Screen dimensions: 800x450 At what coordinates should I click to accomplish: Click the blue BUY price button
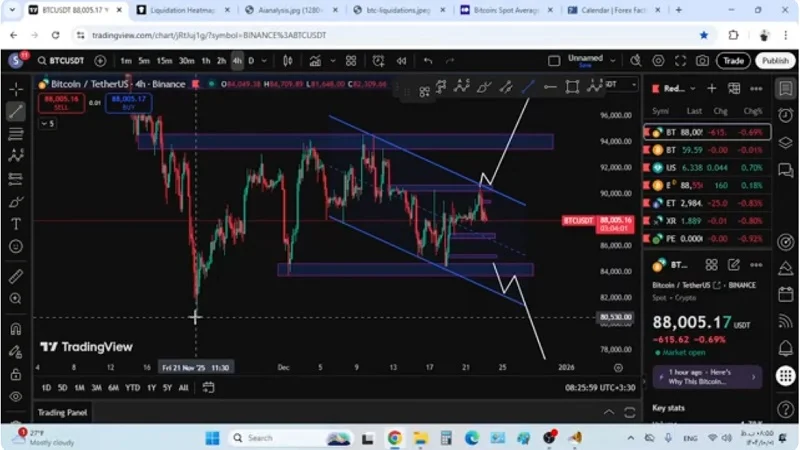click(x=129, y=103)
